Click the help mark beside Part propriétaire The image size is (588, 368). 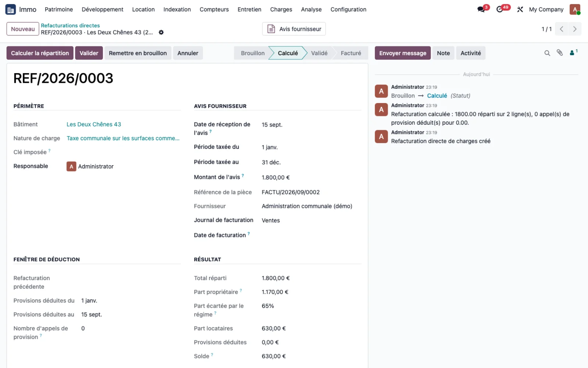(x=241, y=290)
